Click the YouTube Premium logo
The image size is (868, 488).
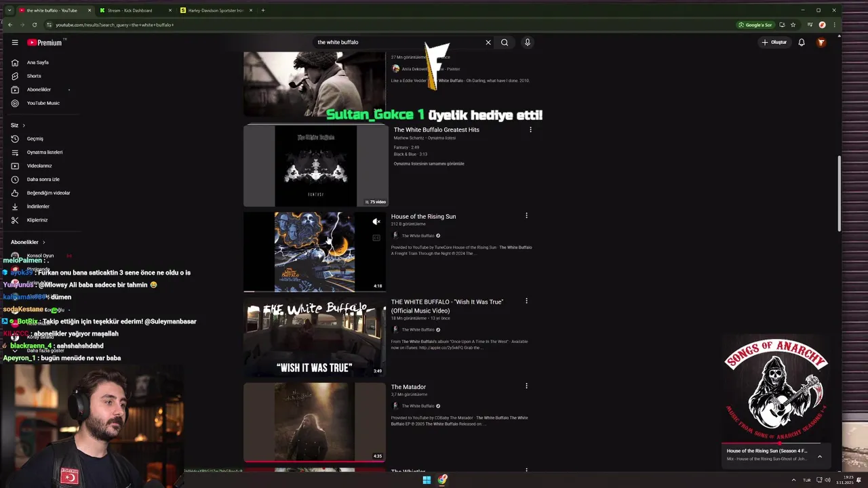[45, 42]
